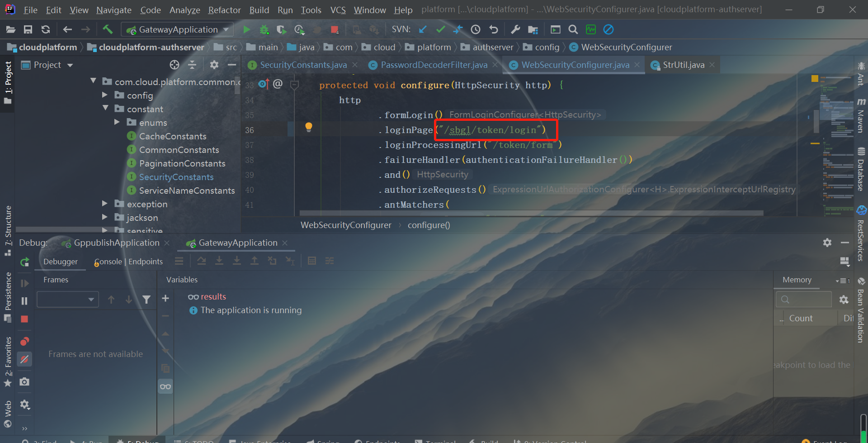This screenshot has width=868, height=443.
Task: Click the Synchronize refresh icon
Action: (46, 29)
